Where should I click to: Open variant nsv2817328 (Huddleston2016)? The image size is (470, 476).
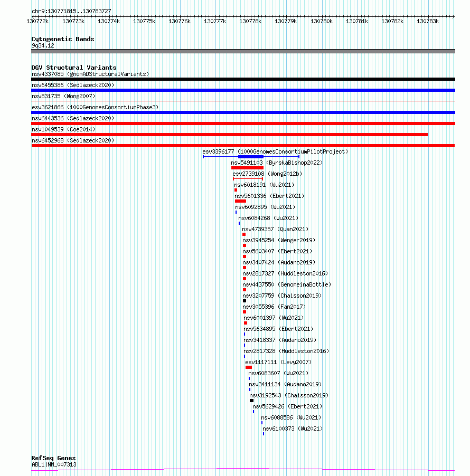click(286, 351)
